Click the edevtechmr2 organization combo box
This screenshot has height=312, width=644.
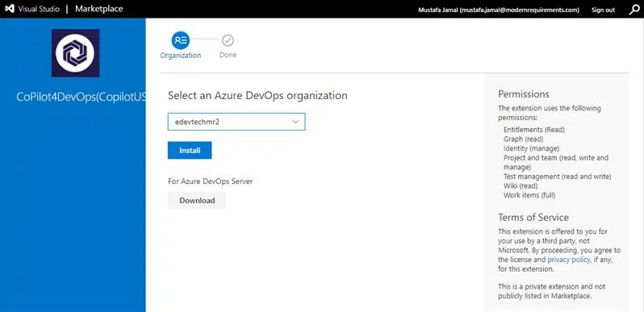[x=236, y=122]
